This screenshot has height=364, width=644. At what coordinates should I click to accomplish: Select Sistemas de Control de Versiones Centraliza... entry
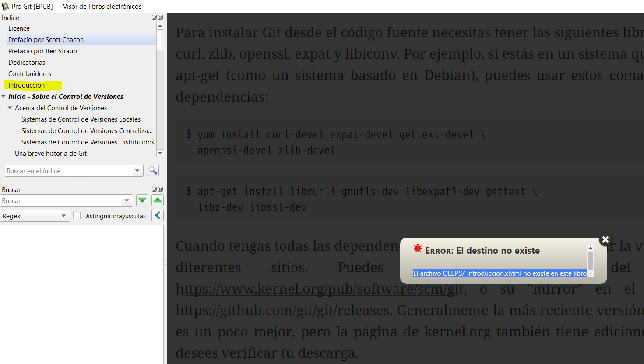click(87, 131)
